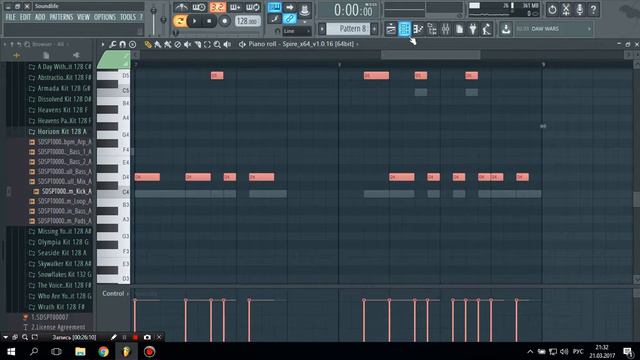This screenshot has width=640, height=360.
Task: Start one-click recording microphone icon
Action: (580, 9)
